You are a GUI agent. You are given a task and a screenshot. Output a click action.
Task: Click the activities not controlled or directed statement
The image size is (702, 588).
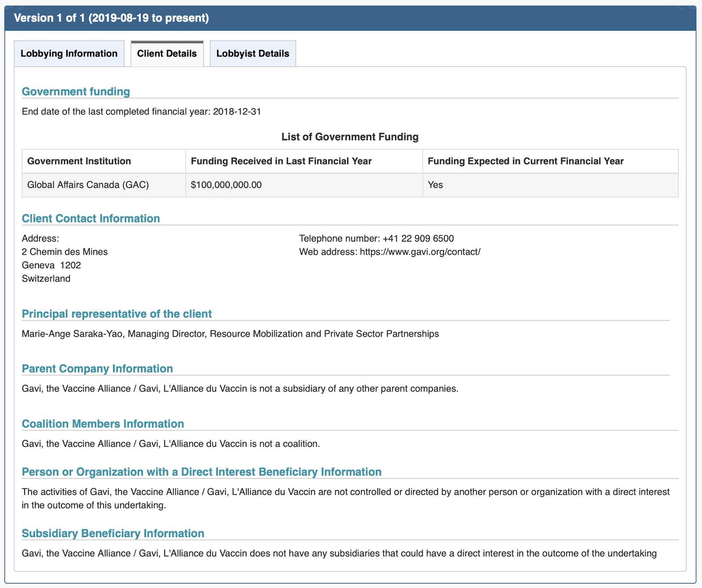click(x=346, y=499)
